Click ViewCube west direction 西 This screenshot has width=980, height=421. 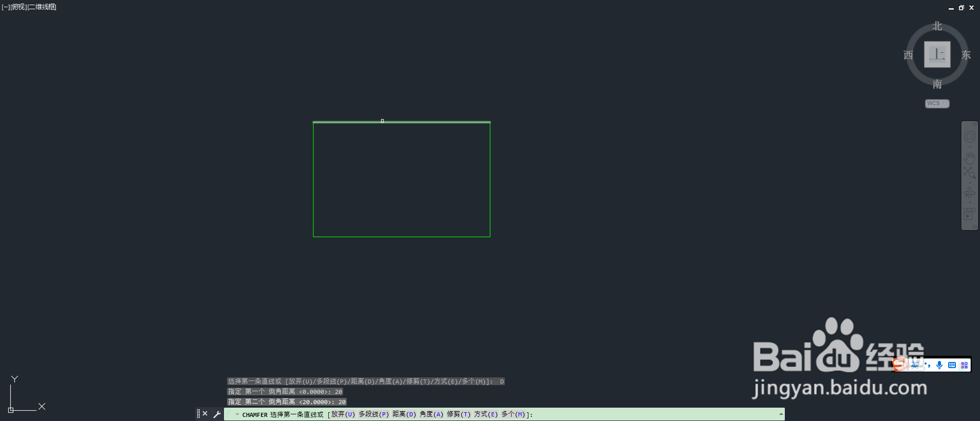tap(908, 55)
